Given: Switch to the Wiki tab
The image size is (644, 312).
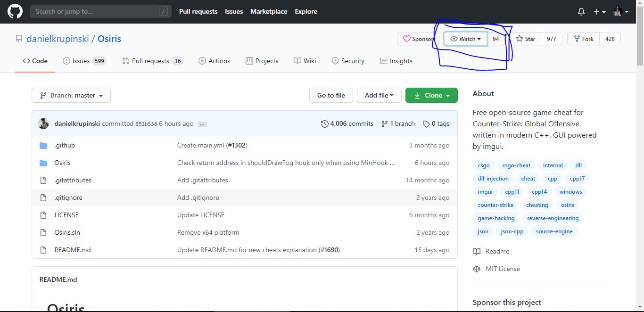Looking at the screenshot, I should tap(305, 61).
